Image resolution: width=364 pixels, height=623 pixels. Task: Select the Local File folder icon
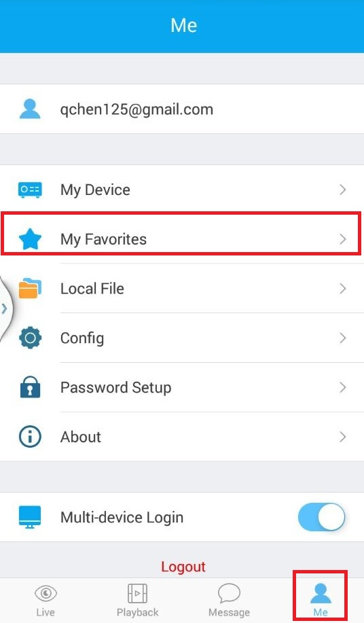pyautogui.click(x=30, y=288)
